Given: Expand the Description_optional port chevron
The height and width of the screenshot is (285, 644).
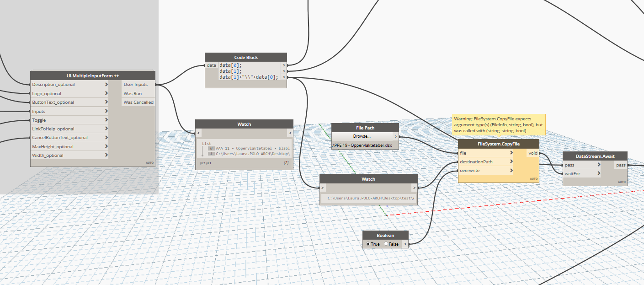Looking at the screenshot, I should pyautogui.click(x=106, y=85).
